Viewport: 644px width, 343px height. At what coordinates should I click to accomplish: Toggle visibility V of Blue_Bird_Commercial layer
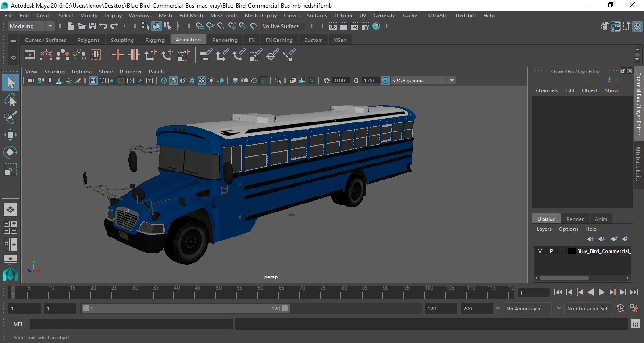coord(540,251)
